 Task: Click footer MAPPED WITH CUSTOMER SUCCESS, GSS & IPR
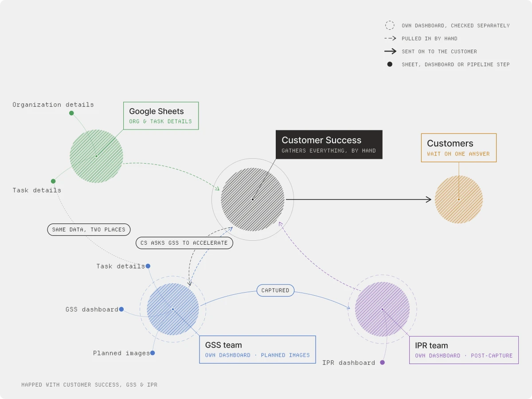[x=89, y=385]
